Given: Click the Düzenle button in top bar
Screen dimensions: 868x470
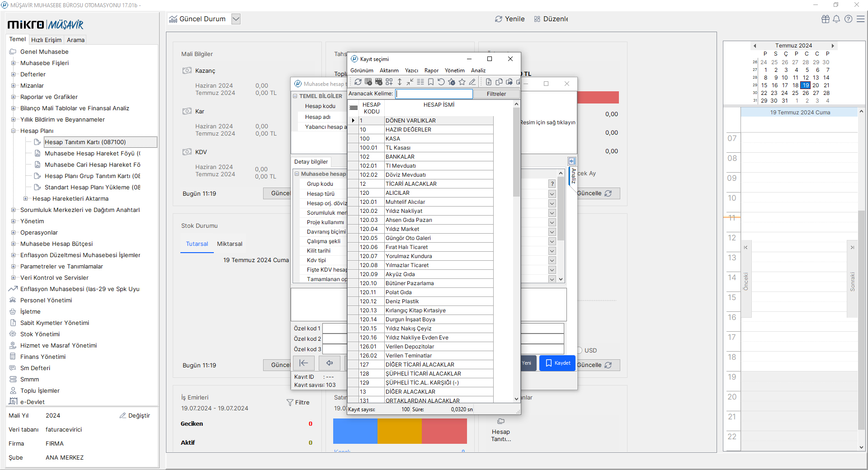Looking at the screenshot, I should tap(551, 19).
